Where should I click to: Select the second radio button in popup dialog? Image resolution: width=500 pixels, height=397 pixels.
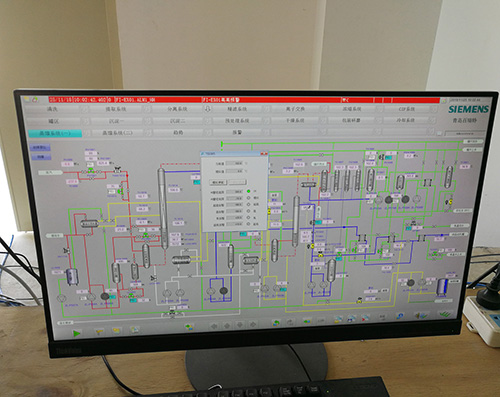tap(249, 198)
